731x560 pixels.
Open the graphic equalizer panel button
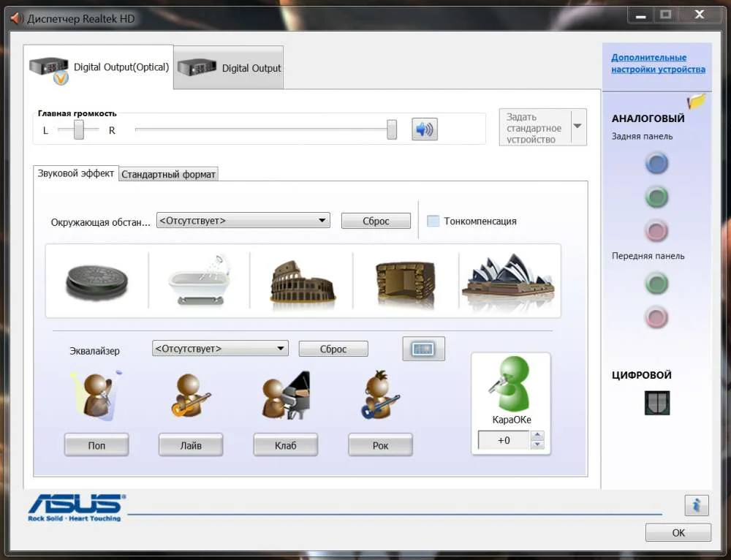point(423,349)
